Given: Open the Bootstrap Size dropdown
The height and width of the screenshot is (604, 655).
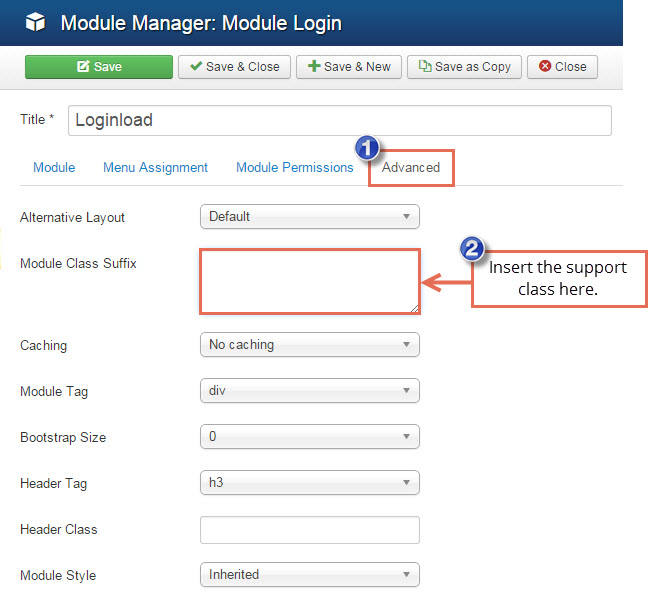Looking at the screenshot, I should click(x=310, y=437).
